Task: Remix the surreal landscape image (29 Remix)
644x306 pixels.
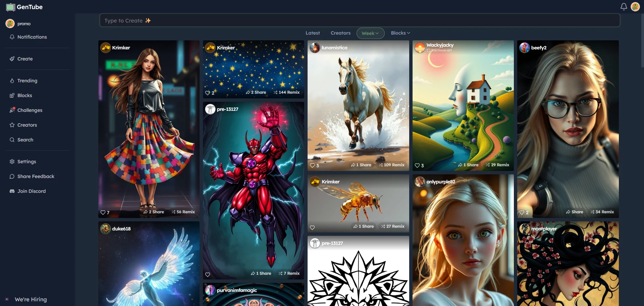Action: (497, 165)
